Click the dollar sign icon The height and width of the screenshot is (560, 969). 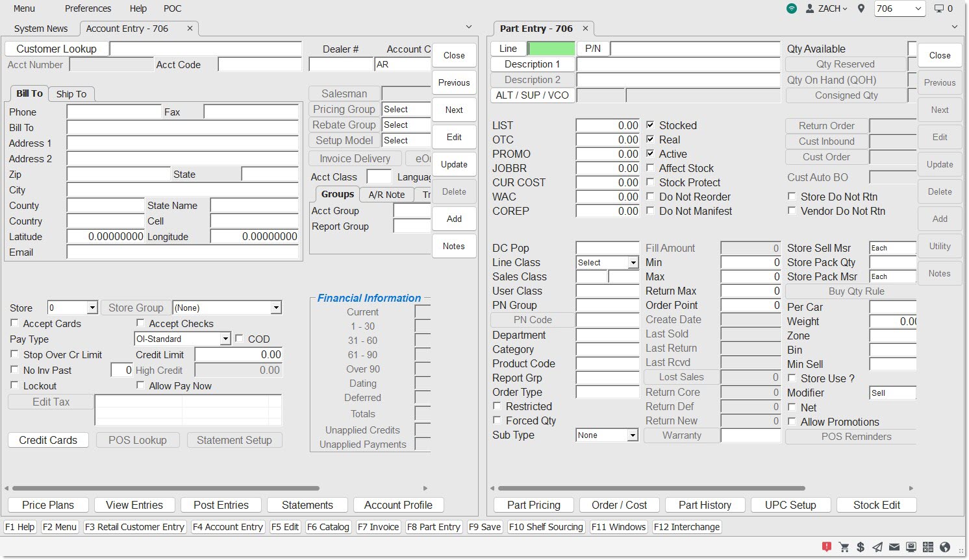coord(861,547)
